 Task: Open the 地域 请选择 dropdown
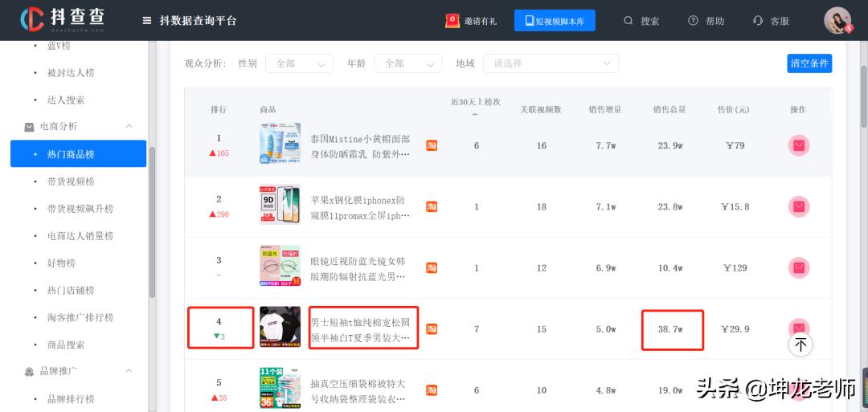(x=551, y=63)
